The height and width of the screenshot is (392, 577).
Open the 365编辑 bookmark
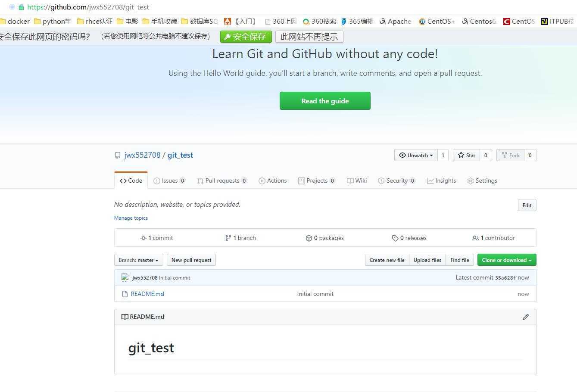pos(357,21)
